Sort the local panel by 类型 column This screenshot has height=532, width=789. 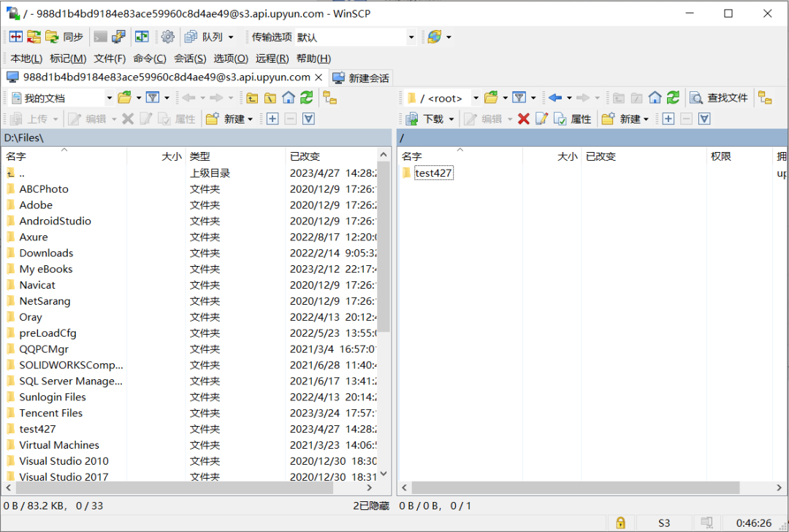(235, 156)
